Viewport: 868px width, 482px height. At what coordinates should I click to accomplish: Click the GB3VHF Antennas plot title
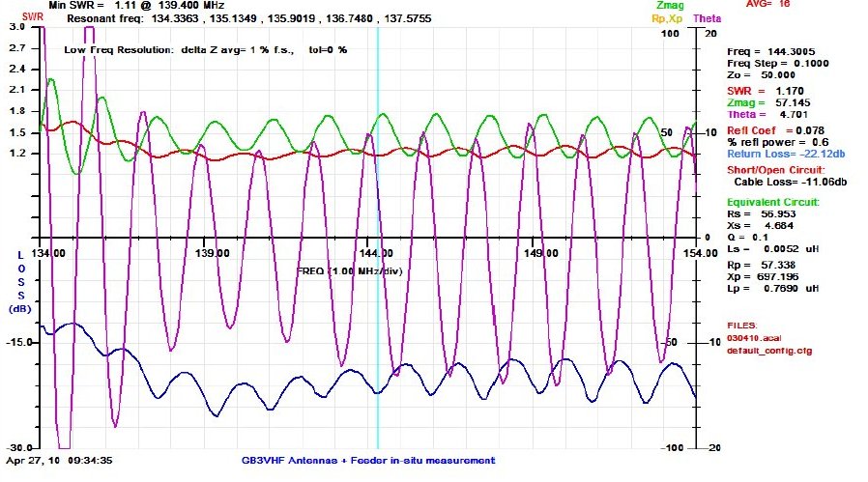367,461
